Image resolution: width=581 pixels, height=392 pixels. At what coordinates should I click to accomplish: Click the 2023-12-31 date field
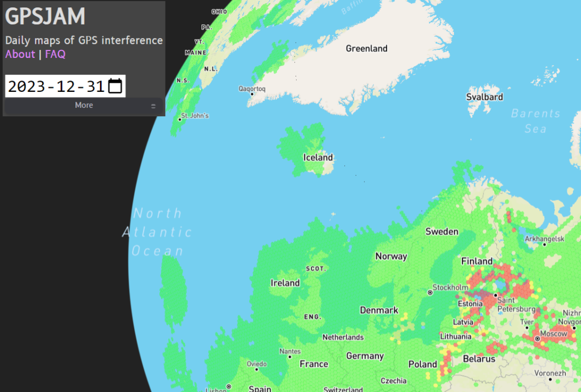click(65, 86)
